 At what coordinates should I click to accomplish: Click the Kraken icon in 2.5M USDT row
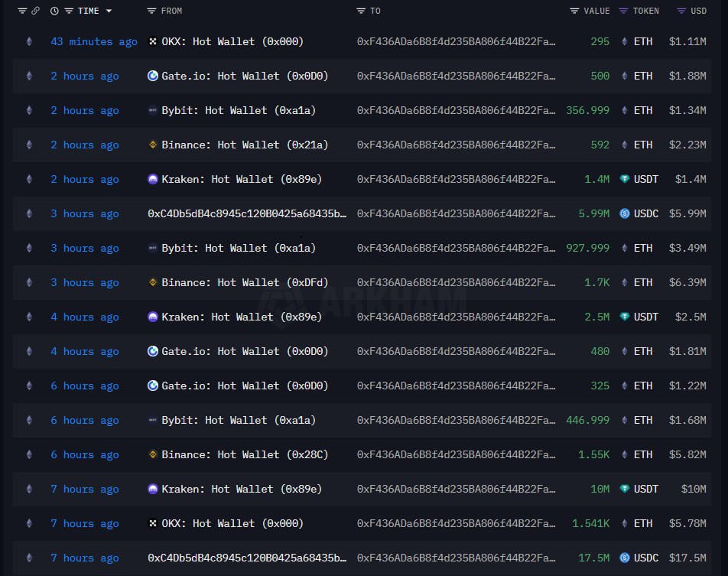[153, 317]
